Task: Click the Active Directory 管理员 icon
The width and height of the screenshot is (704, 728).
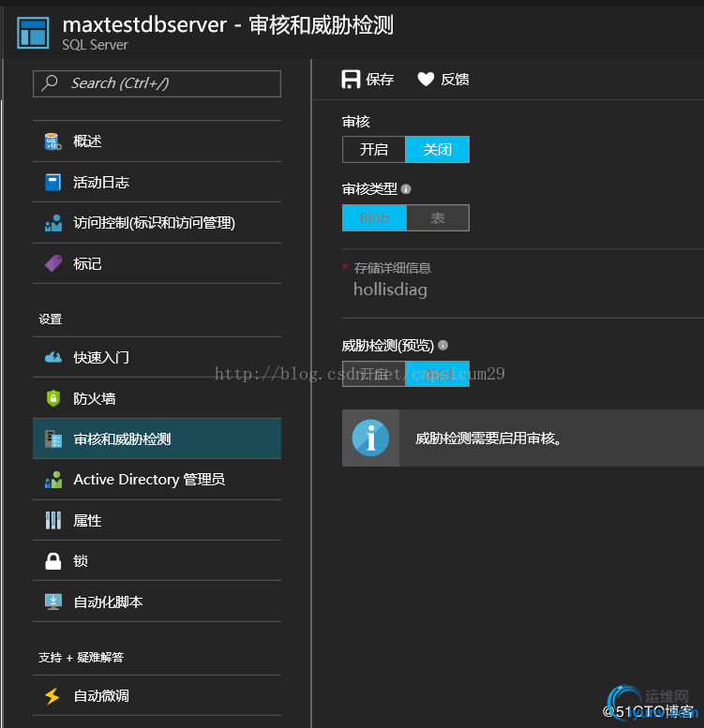Action: tap(52, 480)
